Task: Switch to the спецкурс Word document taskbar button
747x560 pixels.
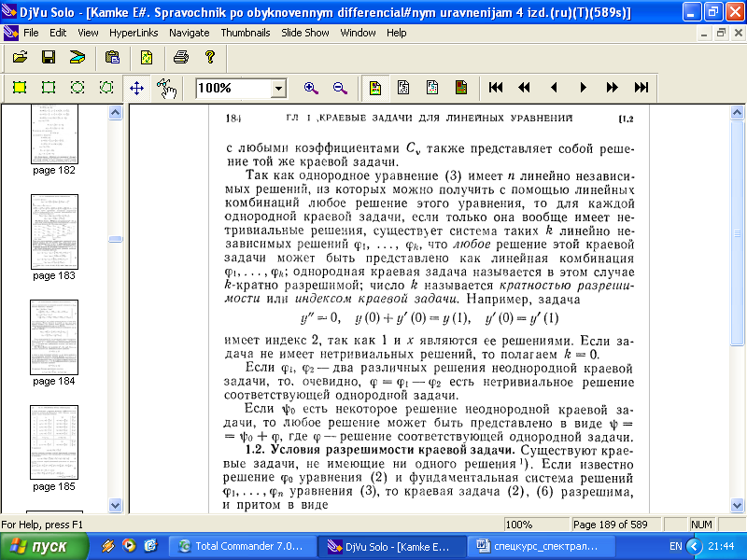Action: (x=540, y=546)
